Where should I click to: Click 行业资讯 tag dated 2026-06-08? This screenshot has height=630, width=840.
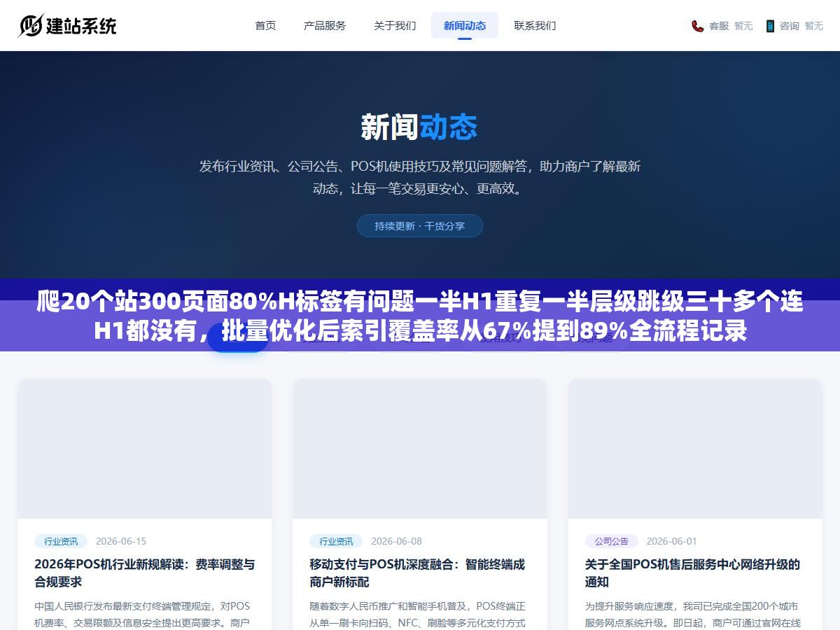click(336, 541)
